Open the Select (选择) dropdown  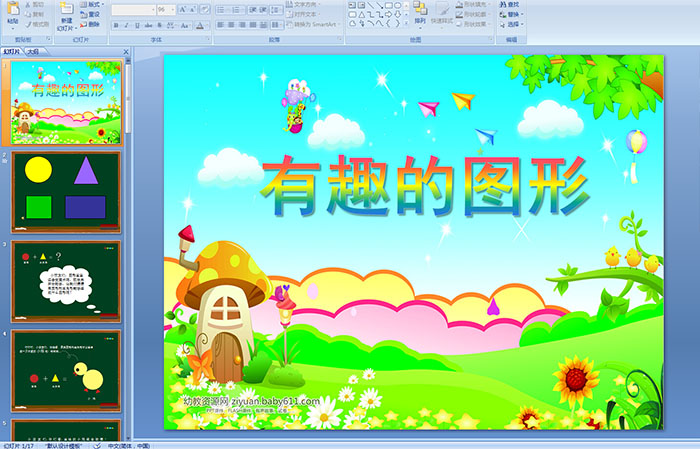click(x=512, y=24)
